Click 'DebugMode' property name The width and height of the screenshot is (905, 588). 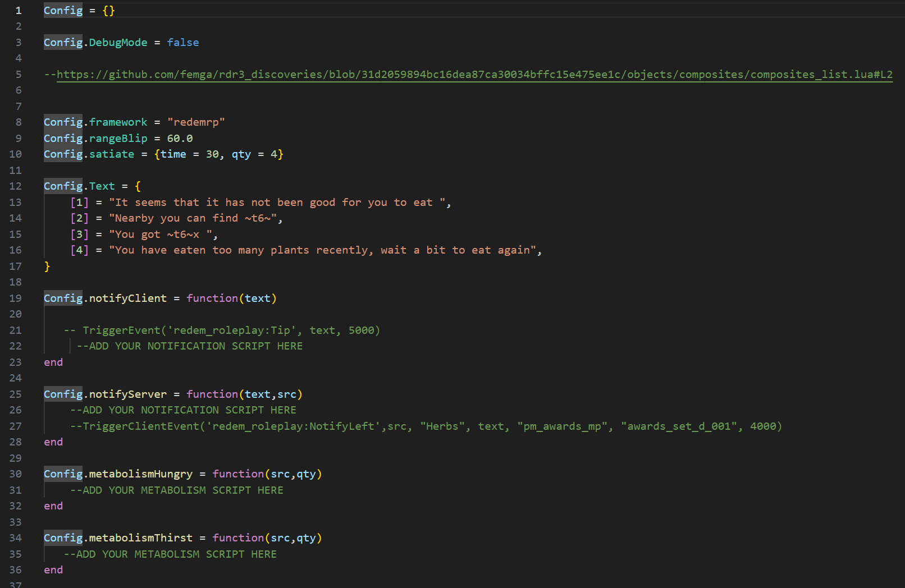pyautogui.click(x=118, y=43)
